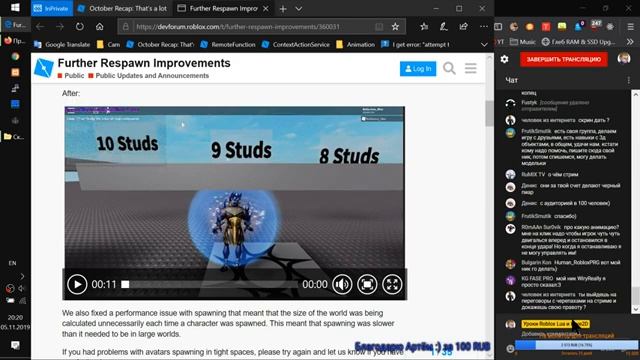Open the devforum hamburger menu
The width and height of the screenshot is (640, 360).
point(471,68)
